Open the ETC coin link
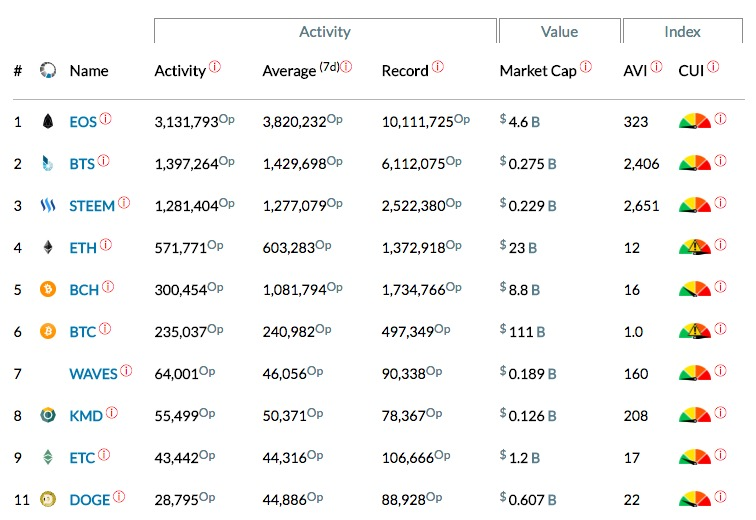756x520 pixels. click(82, 458)
